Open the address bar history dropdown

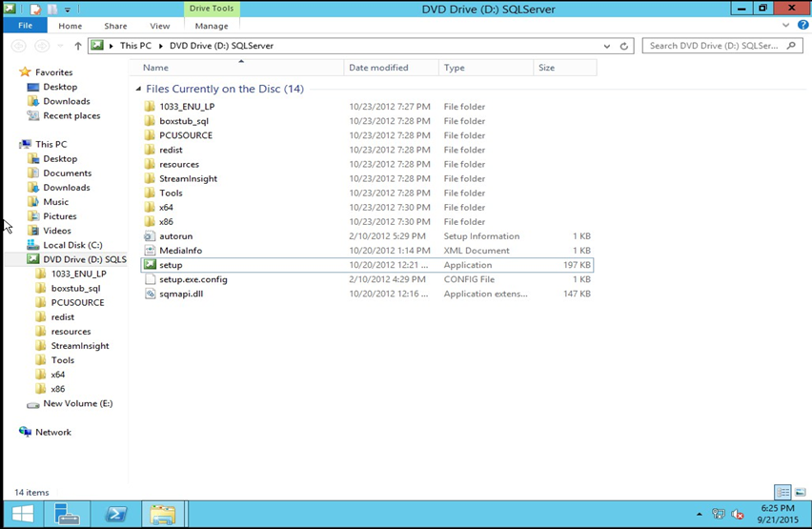coord(608,46)
